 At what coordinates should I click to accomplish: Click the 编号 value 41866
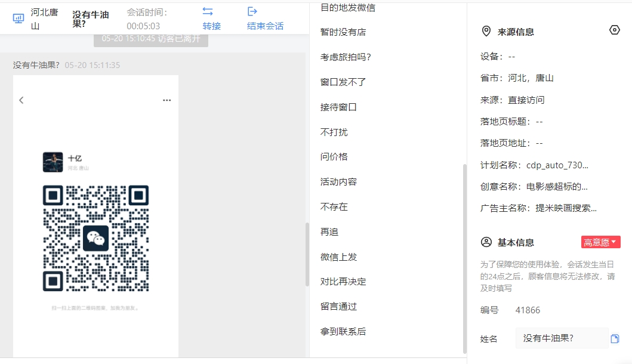coord(528,310)
